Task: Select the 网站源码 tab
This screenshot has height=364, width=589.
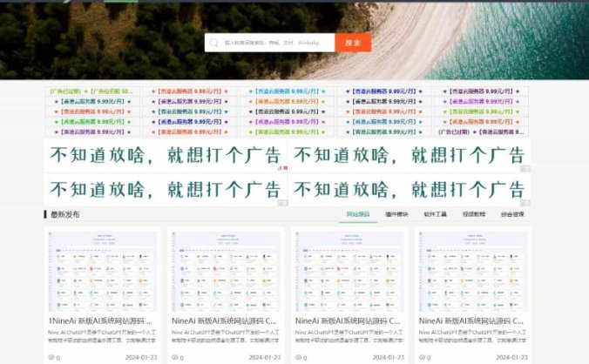Action: point(357,214)
